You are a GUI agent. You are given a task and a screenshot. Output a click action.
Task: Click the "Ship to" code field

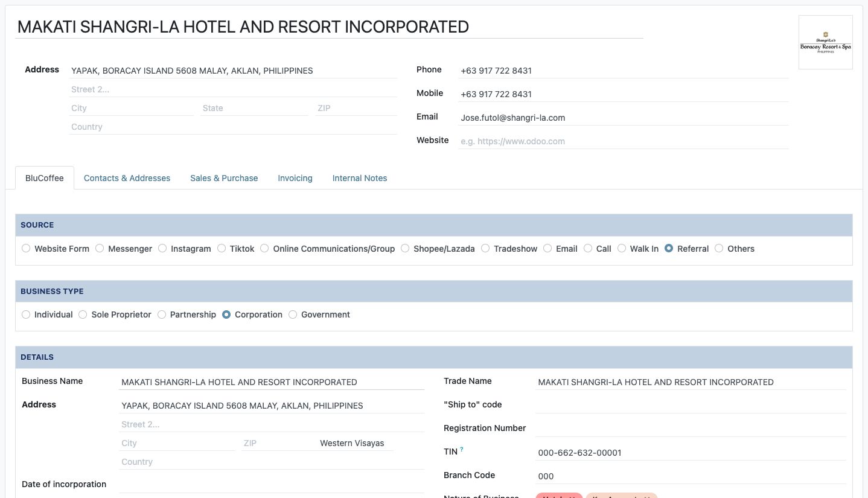point(691,406)
